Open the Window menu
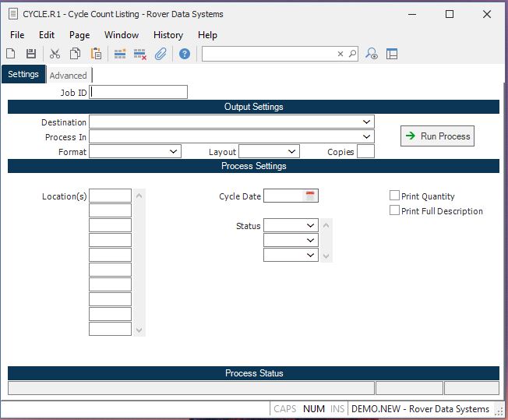Image resolution: width=508 pixels, height=420 pixels. (122, 35)
